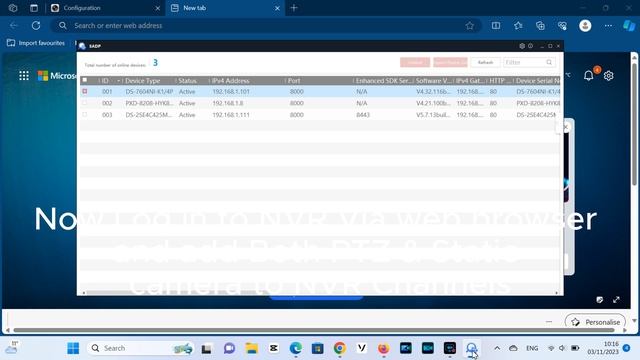Click Enhanced SDK port 8443 cell

pyautogui.click(x=363, y=115)
